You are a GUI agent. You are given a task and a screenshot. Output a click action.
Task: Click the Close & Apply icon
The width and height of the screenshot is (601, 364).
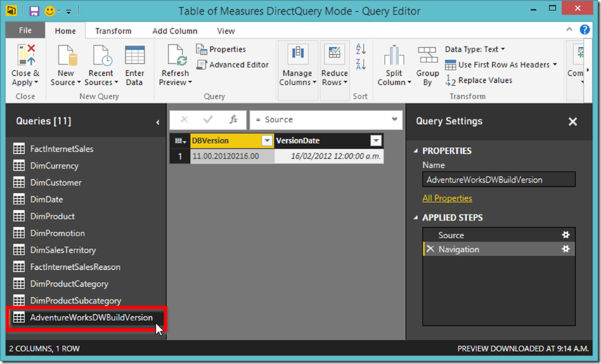coord(26,56)
